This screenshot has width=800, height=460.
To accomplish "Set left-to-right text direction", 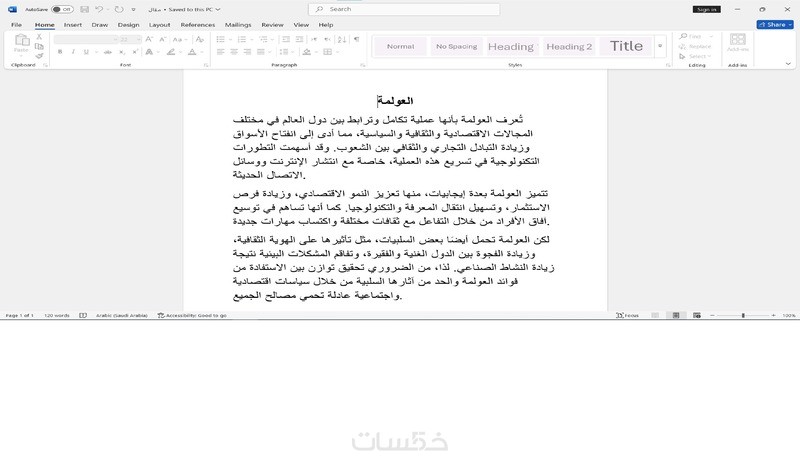I will pyautogui.click(x=314, y=39).
